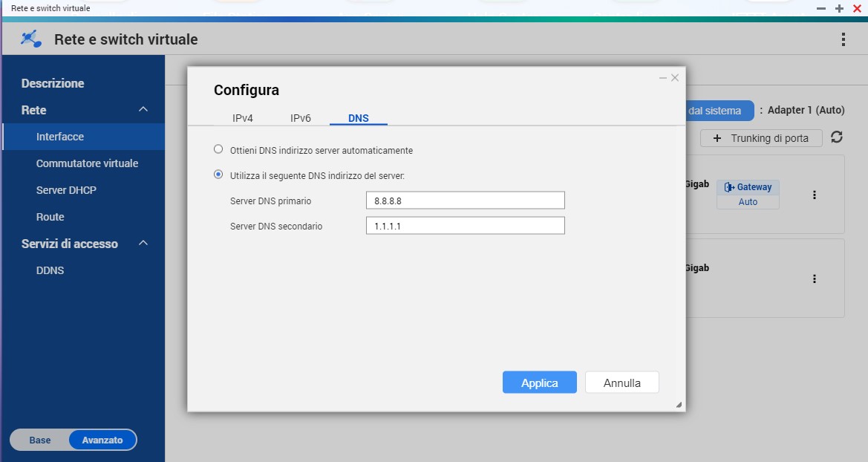Open the three-dot menu in header
Image resolution: width=868 pixels, height=462 pixels.
[843, 39]
